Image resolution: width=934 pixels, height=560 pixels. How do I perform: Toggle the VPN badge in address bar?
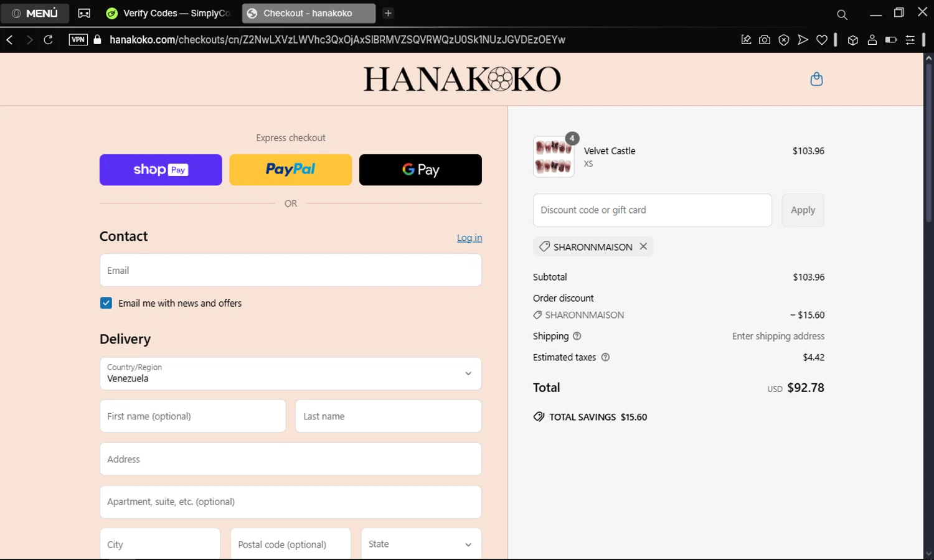tap(78, 40)
